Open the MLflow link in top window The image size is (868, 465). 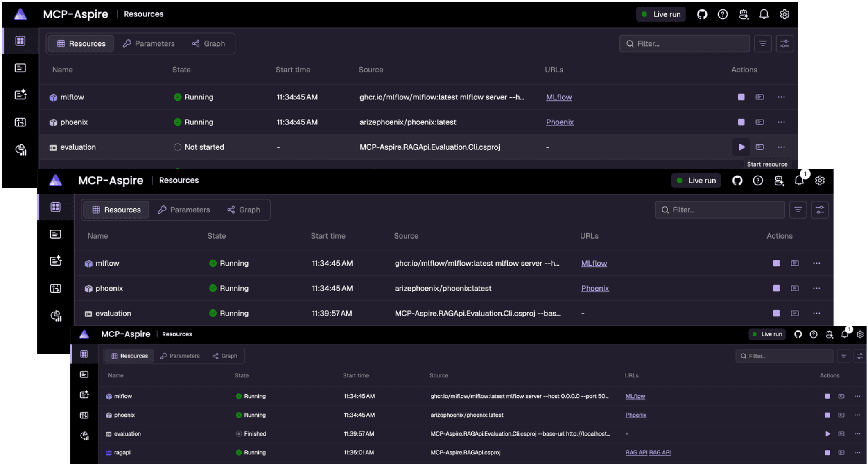[x=559, y=97]
